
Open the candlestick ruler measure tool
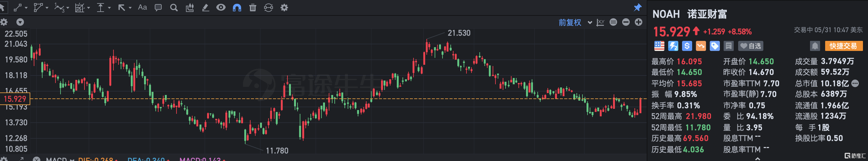click(x=190, y=8)
